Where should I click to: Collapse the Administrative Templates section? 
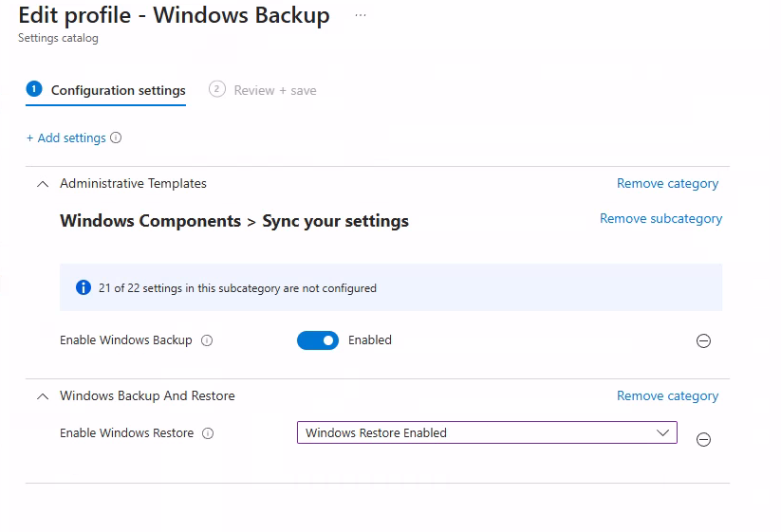[42, 184]
